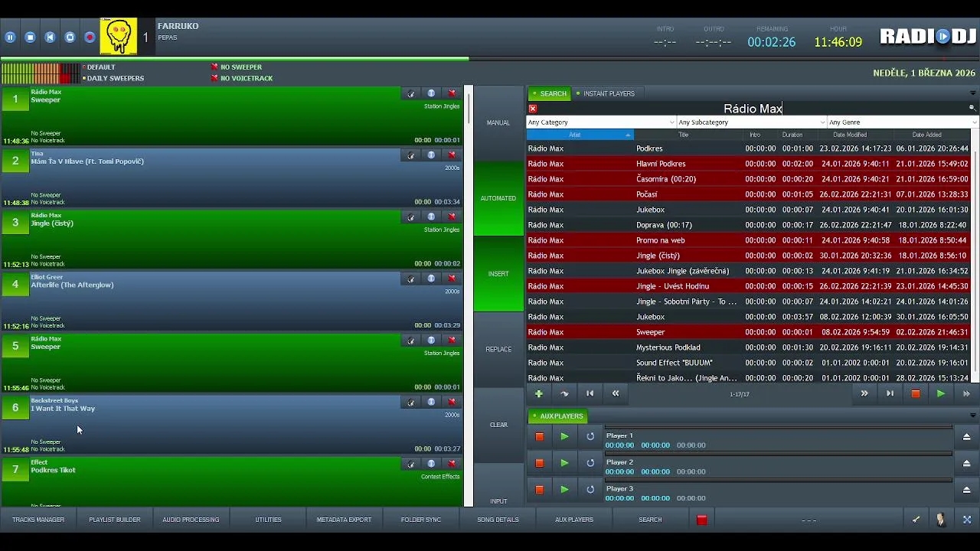Image resolution: width=980 pixels, height=551 pixels.
Task: Remove playlist item 1 Sweeper
Action: (452, 93)
